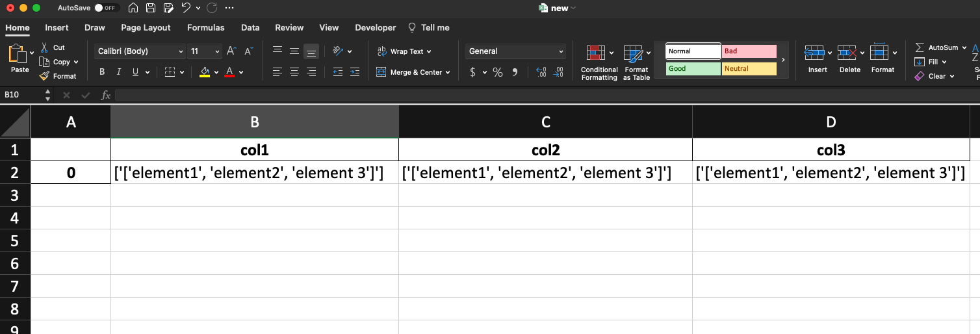The height and width of the screenshot is (334, 980).
Task: Open Format as Table
Action: tap(636, 62)
